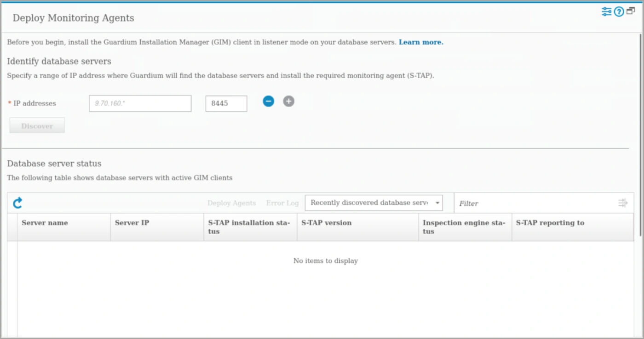Sort by S-TAP reporting to column
This screenshot has height=339, width=644.
(572, 227)
